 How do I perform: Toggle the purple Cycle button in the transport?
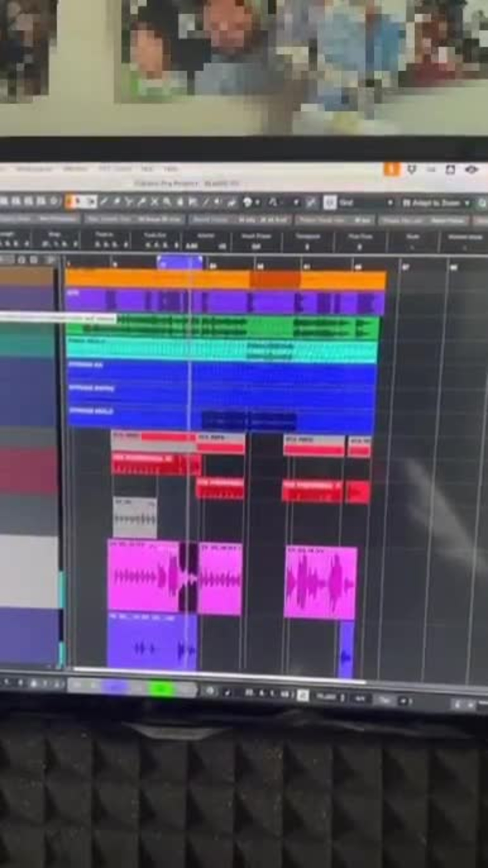[x=116, y=688]
